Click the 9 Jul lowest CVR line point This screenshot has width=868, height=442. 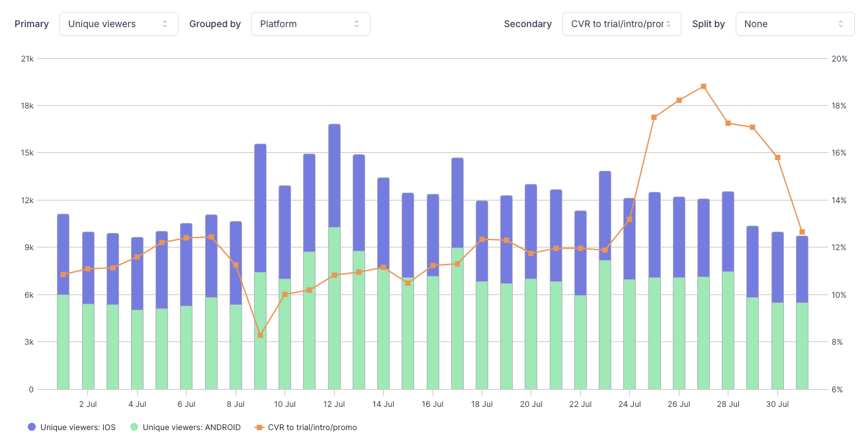click(x=260, y=335)
